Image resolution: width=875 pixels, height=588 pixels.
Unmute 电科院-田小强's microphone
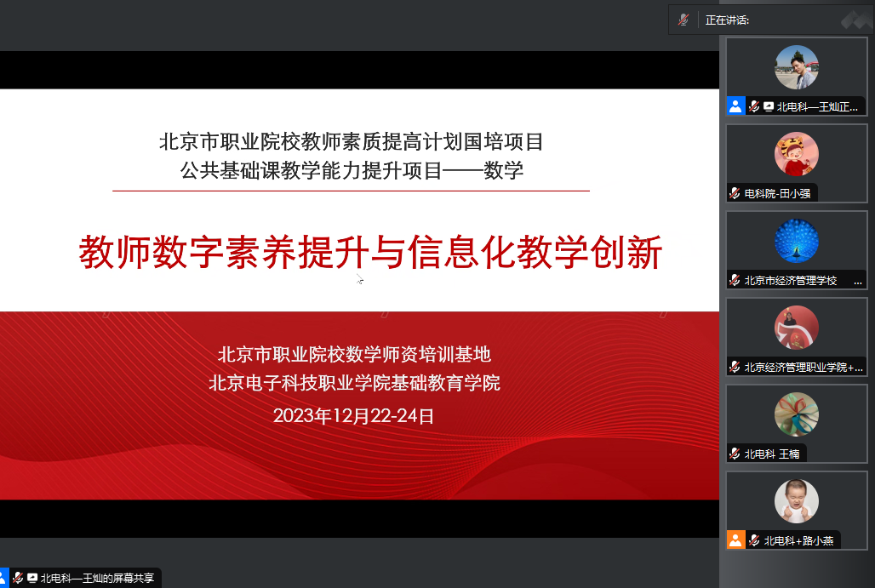click(734, 192)
